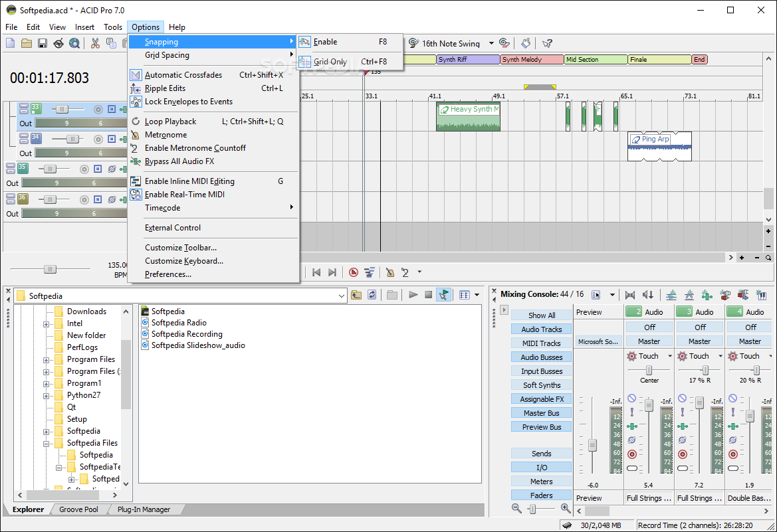The height and width of the screenshot is (532, 777).
Task: Click the Copy icon in main toolbar
Action: point(111,43)
